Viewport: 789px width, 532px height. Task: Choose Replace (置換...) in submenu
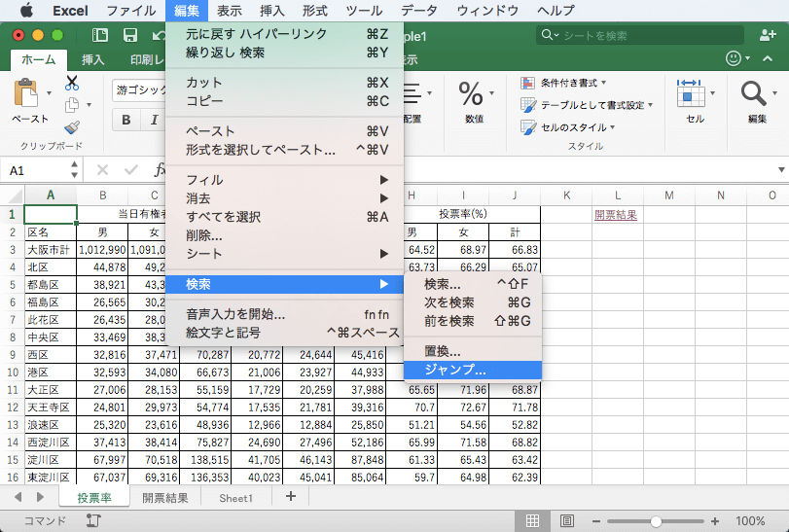pyautogui.click(x=473, y=351)
